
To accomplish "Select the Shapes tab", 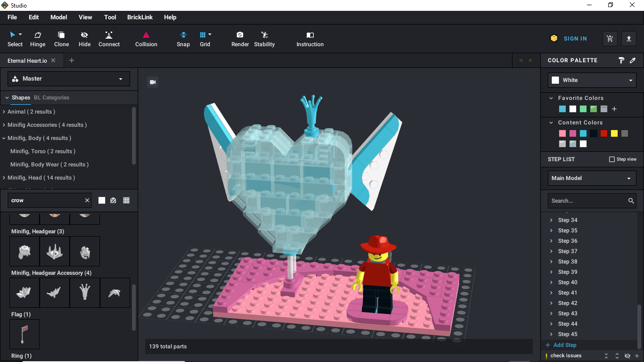I will (21, 98).
